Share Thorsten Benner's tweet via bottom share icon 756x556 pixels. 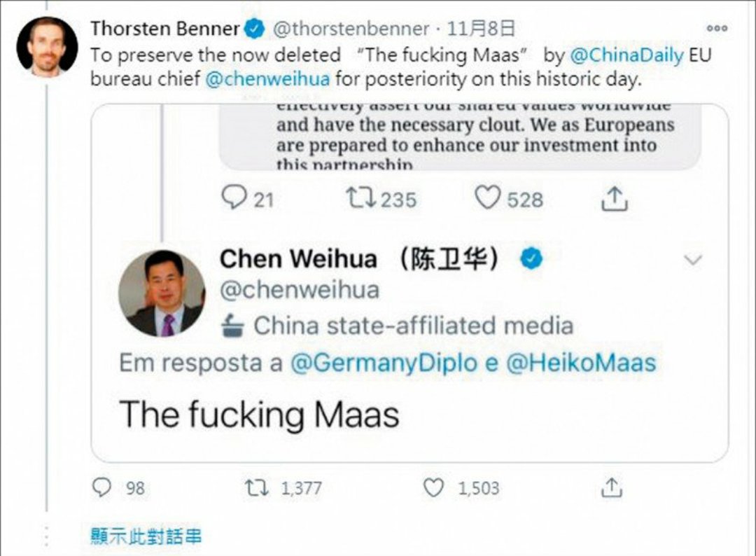(x=611, y=487)
